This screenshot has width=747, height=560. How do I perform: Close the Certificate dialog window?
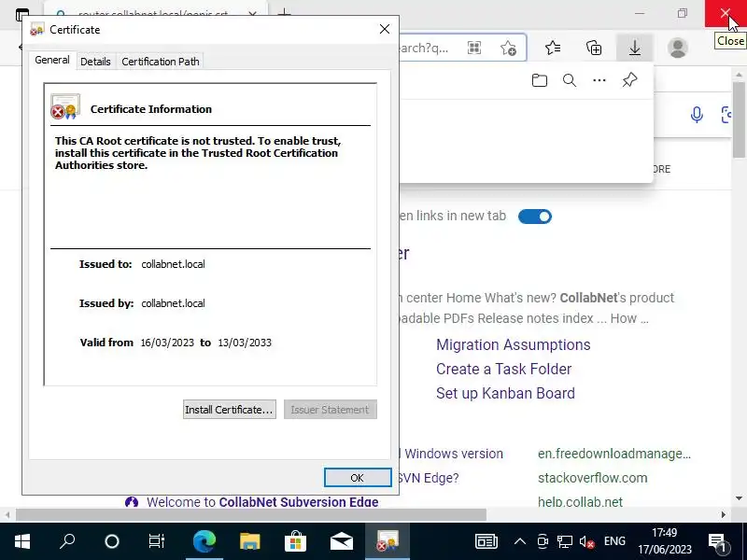click(385, 29)
